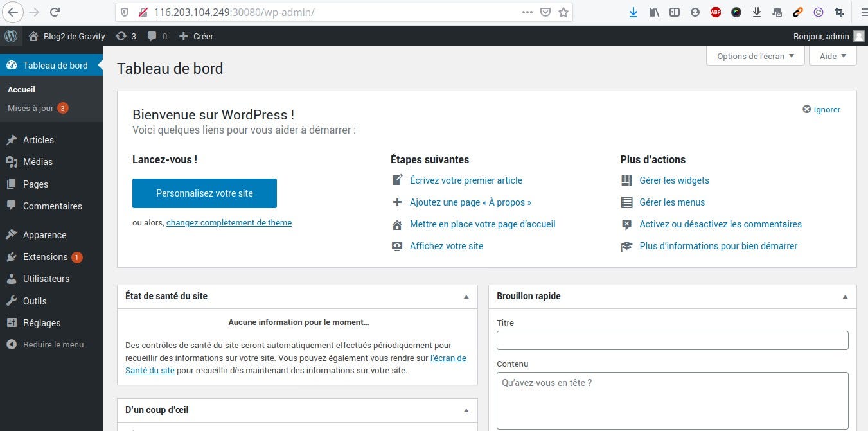Collapse the État de santé du site panel
The width and height of the screenshot is (868, 431).
tap(466, 297)
